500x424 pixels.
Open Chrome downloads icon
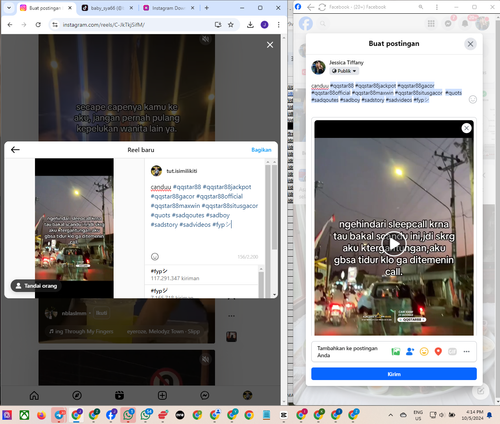click(x=250, y=25)
